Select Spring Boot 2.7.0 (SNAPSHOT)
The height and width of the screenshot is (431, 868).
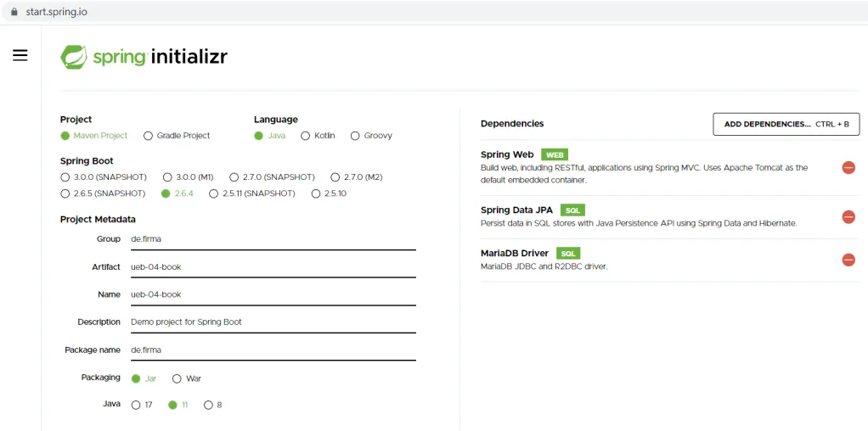(x=272, y=177)
